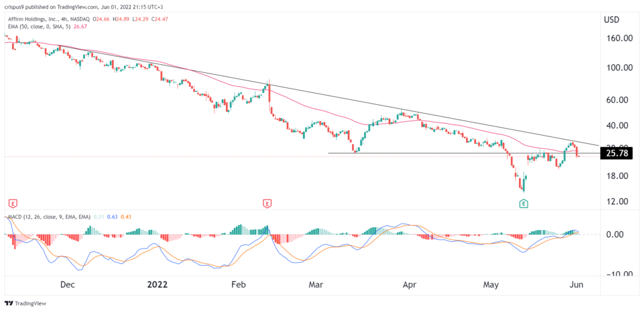Click the February red earnings E marker
The height and width of the screenshot is (311, 644).
268,204
